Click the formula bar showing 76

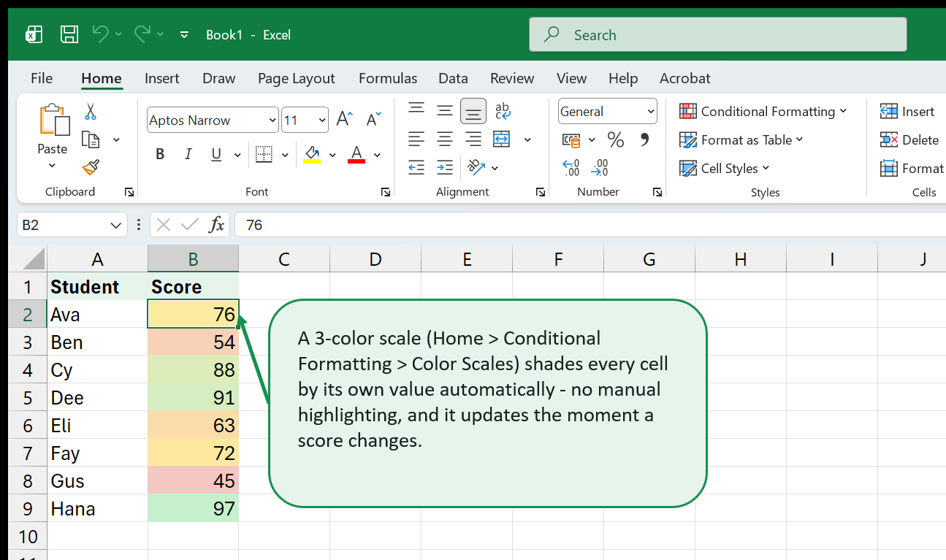[590, 225]
